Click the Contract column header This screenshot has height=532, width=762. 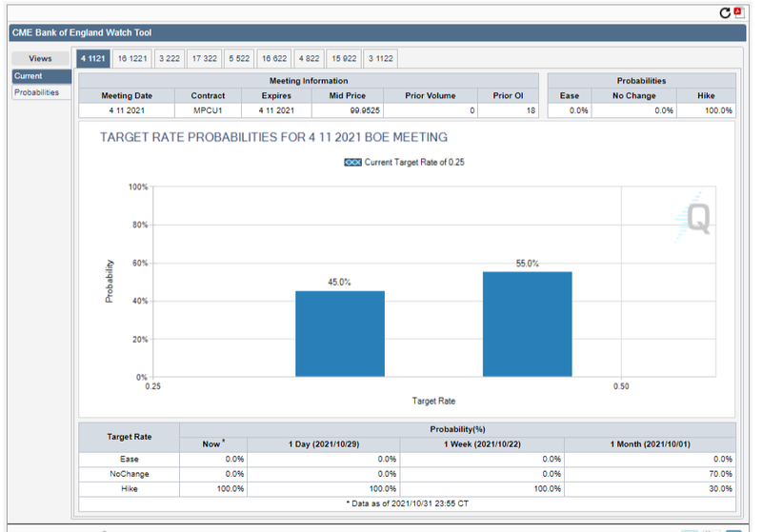(208, 95)
